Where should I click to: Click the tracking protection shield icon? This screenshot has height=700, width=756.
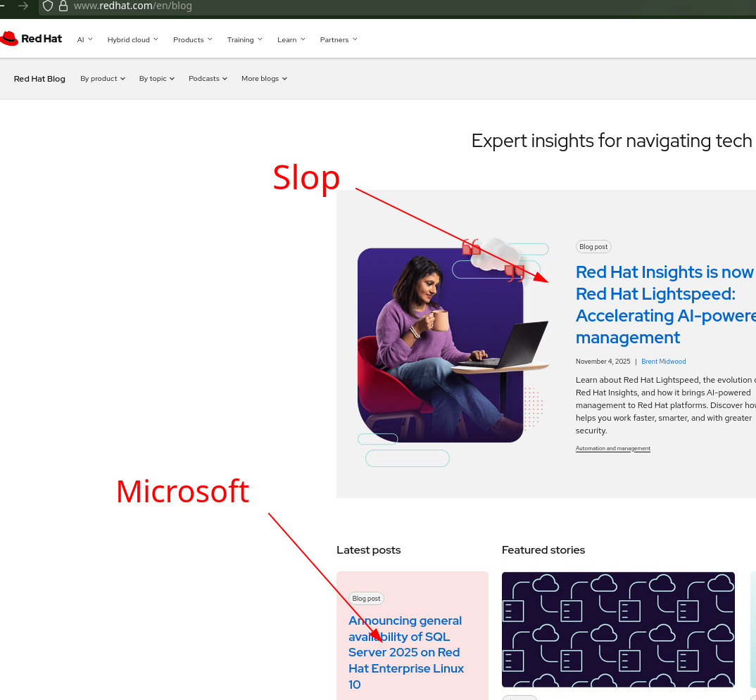coord(48,6)
